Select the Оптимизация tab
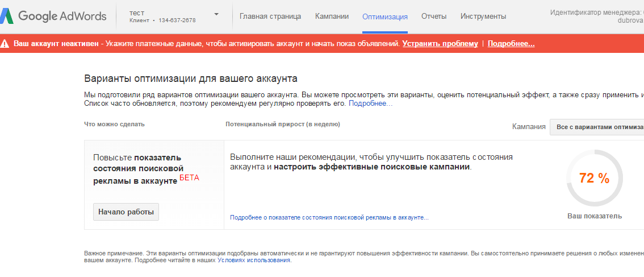 click(384, 16)
